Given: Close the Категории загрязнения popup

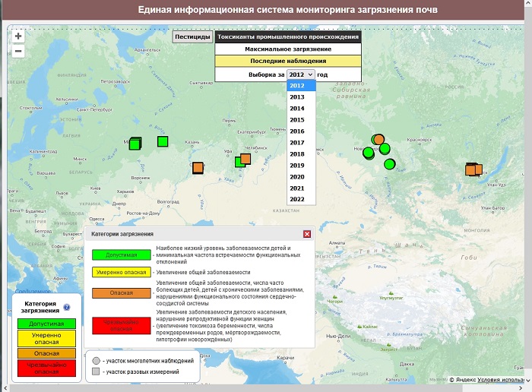Looking at the screenshot, I should tap(307, 234).
